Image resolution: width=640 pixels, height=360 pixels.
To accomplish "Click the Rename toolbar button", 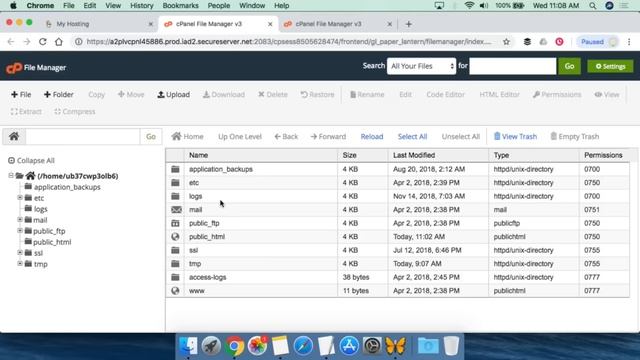I will click(x=367, y=94).
